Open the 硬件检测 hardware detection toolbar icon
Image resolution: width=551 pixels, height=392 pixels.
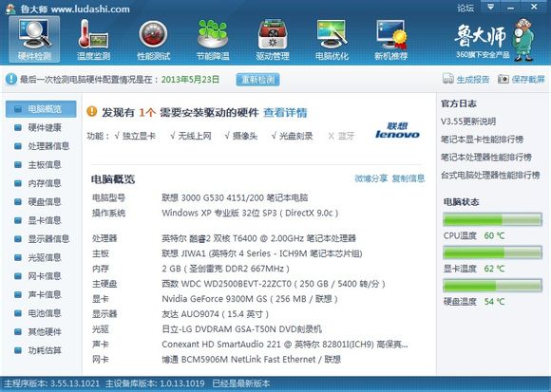pos(34,39)
